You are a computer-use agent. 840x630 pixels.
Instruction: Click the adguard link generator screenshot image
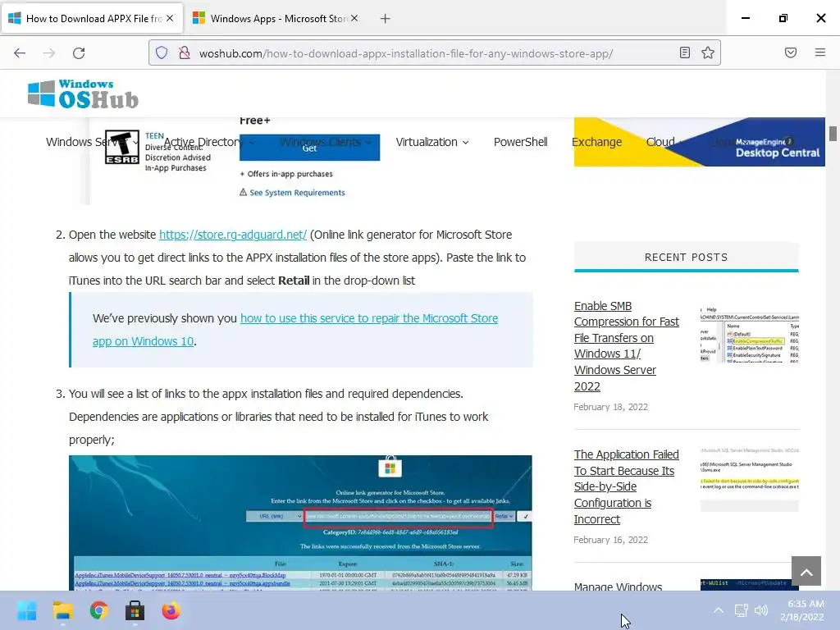tap(300, 523)
